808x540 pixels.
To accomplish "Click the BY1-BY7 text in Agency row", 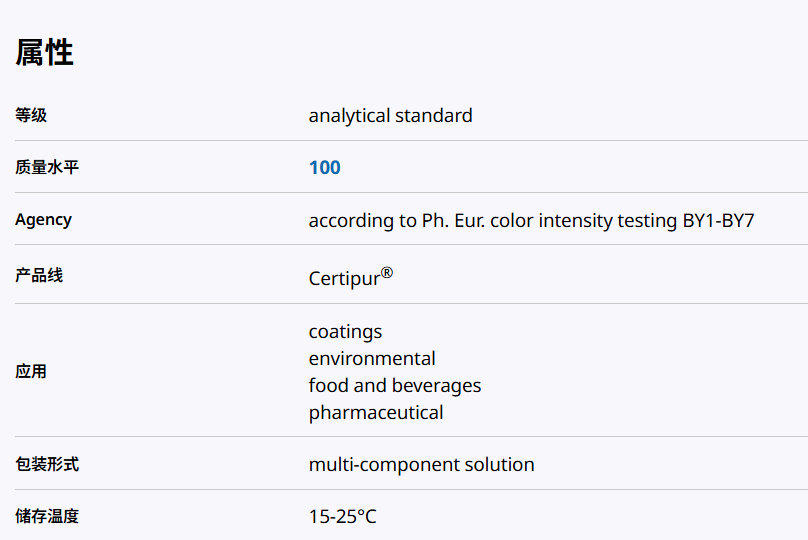I will tap(718, 220).
